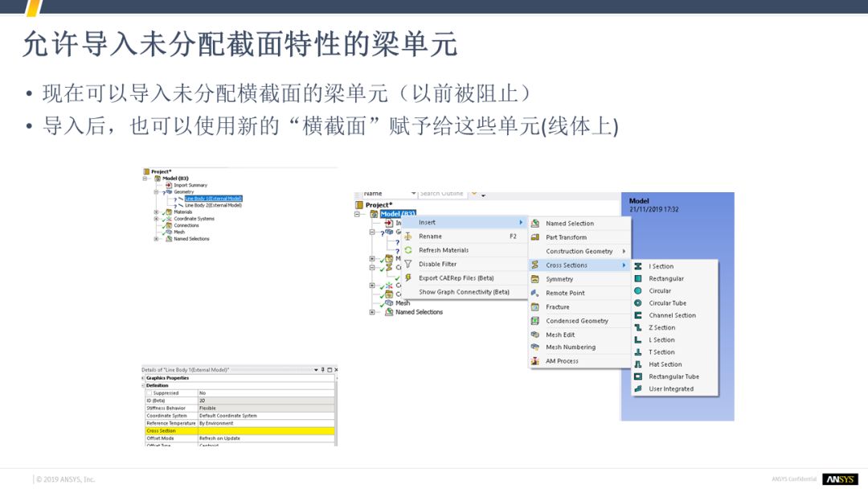Collapse the Definition group in Details
868x489 pixels.
pos(144,385)
